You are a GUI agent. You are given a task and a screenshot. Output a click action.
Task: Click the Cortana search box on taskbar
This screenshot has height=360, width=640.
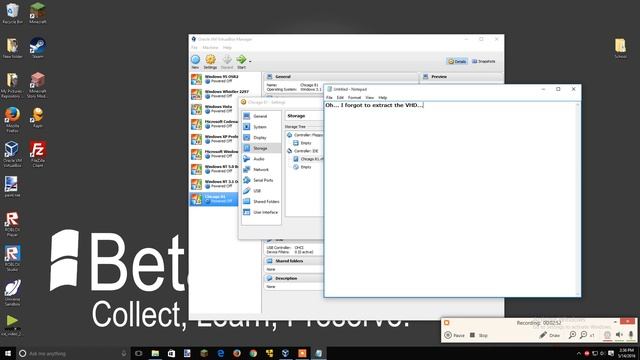pos(73,353)
